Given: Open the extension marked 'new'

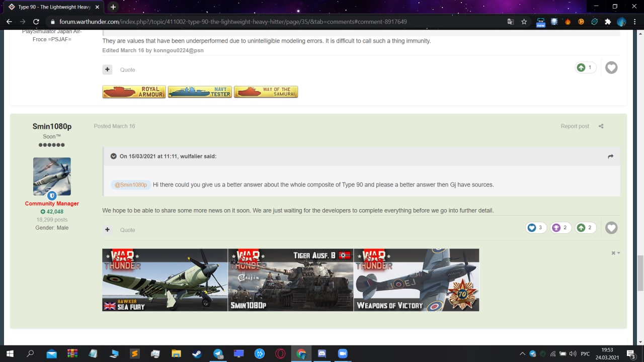Looking at the screenshot, I should coord(541,22).
